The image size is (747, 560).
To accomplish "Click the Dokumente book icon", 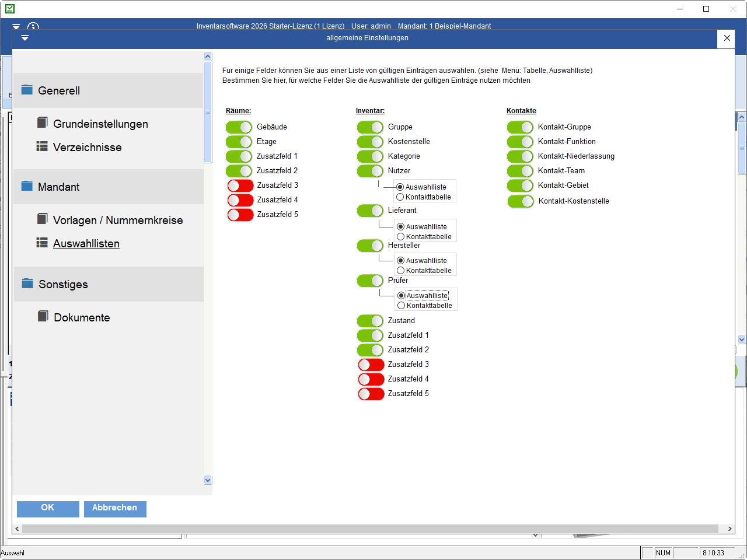I will (x=43, y=316).
